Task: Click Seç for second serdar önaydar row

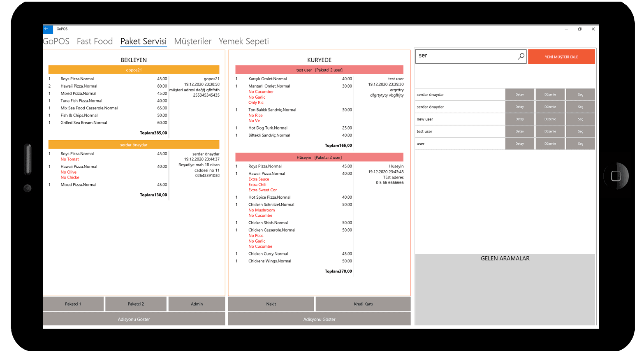Action: (580, 107)
